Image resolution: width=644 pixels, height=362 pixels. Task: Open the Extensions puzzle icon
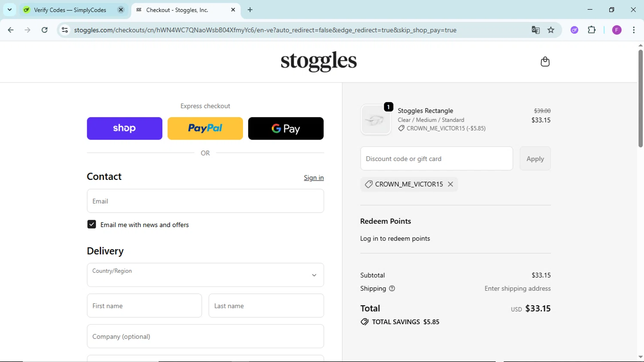pyautogui.click(x=592, y=30)
